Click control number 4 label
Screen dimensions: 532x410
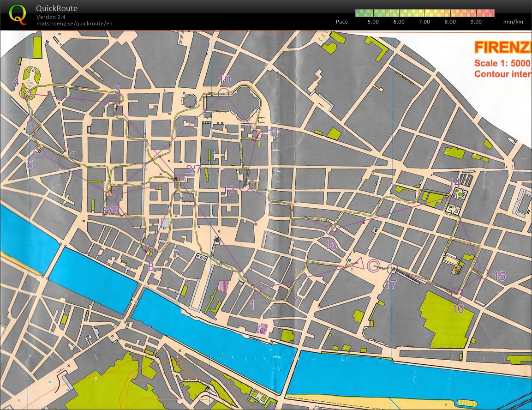pyautogui.click(x=16, y=81)
